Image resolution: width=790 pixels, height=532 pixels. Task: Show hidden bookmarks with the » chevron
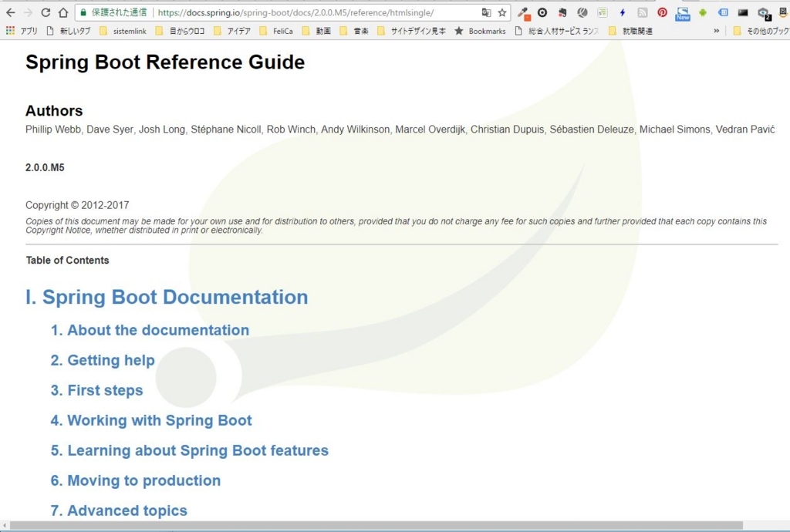pyautogui.click(x=717, y=31)
